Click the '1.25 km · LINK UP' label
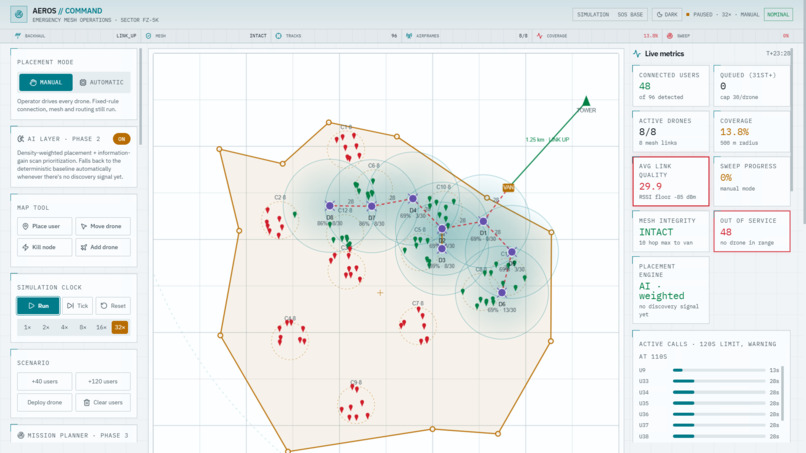This screenshot has height=453, width=806. [x=547, y=139]
